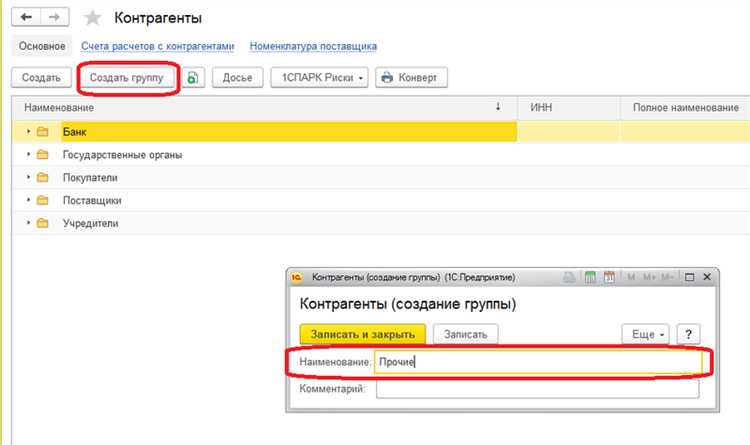Click the M- memory button in the dialog title bar
This screenshot has width=750, height=445.
click(667, 277)
